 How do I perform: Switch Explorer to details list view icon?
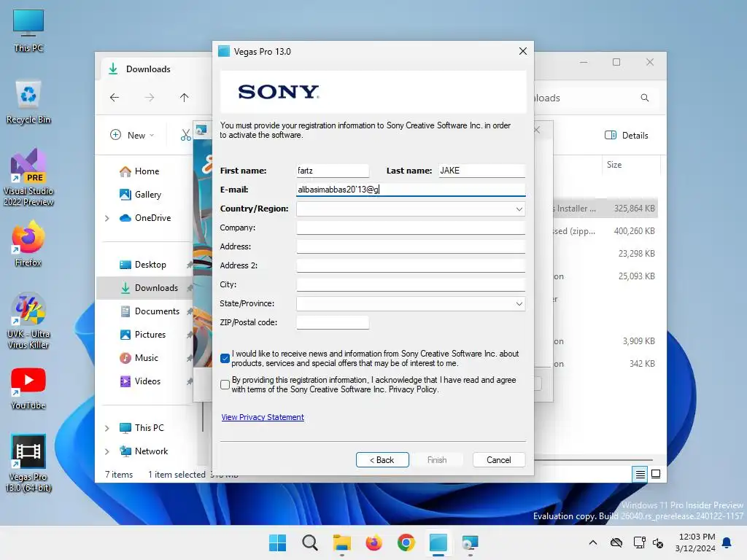[640, 474]
